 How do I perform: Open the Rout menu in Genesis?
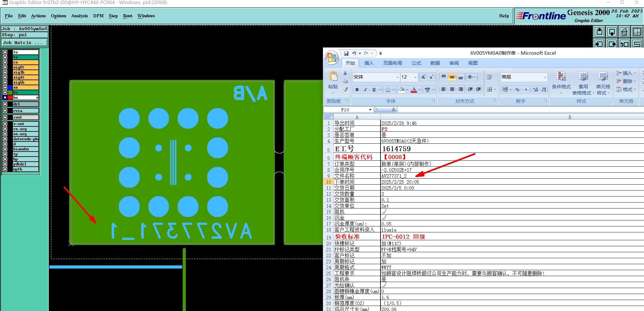128,16
